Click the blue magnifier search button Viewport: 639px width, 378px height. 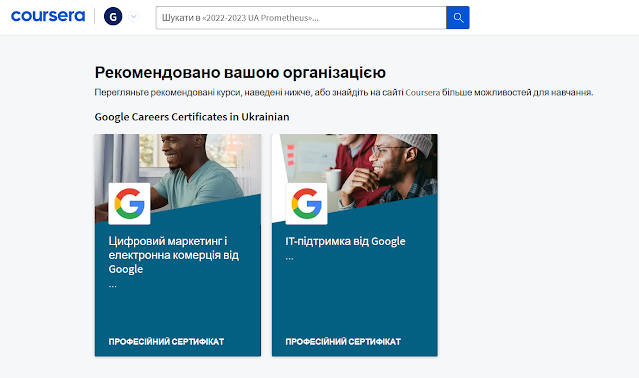coord(458,18)
